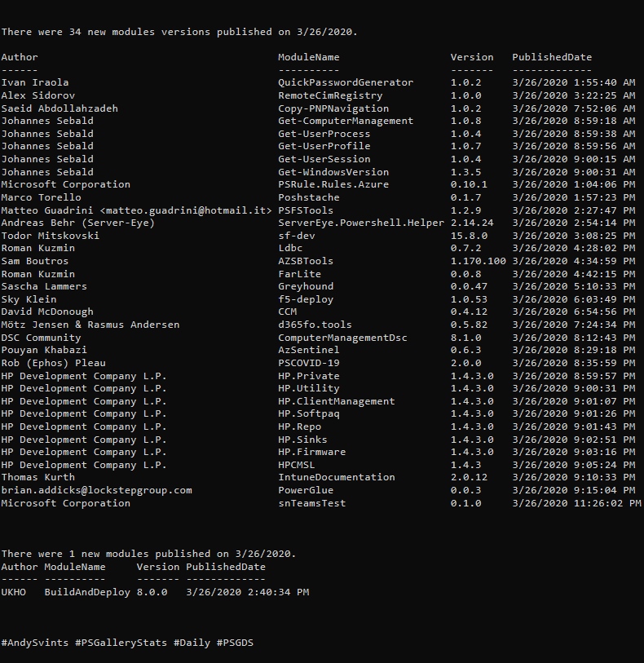Image resolution: width=644 pixels, height=663 pixels.
Task: Select the HPCMSL module name
Action: (297, 465)
